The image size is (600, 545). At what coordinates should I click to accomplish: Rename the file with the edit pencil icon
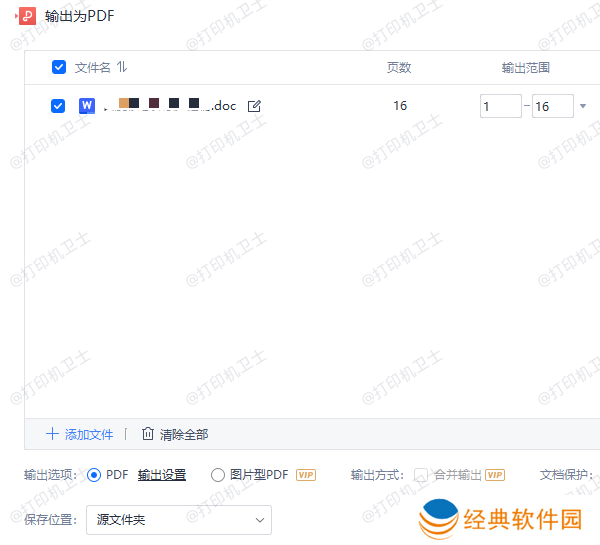click(254, 106)
